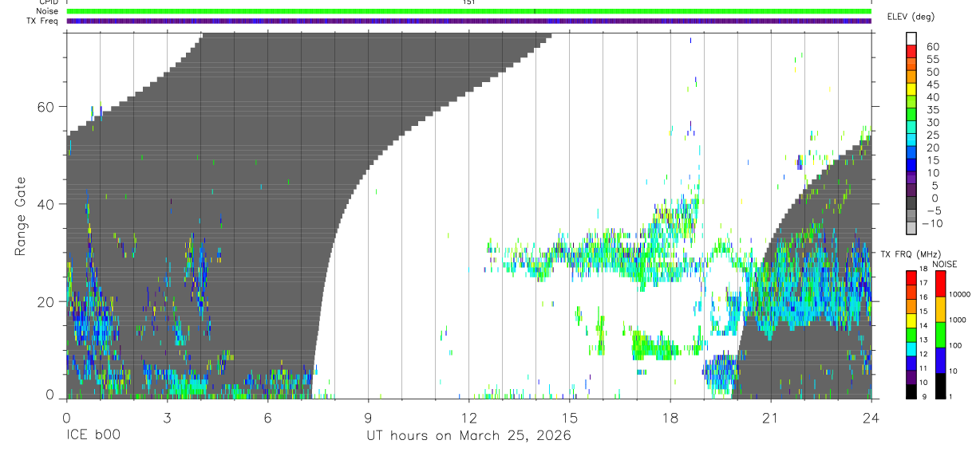980x452 pixels.
Task: Click the 35 value in ELEV legend
Action: tap(932, 110)
